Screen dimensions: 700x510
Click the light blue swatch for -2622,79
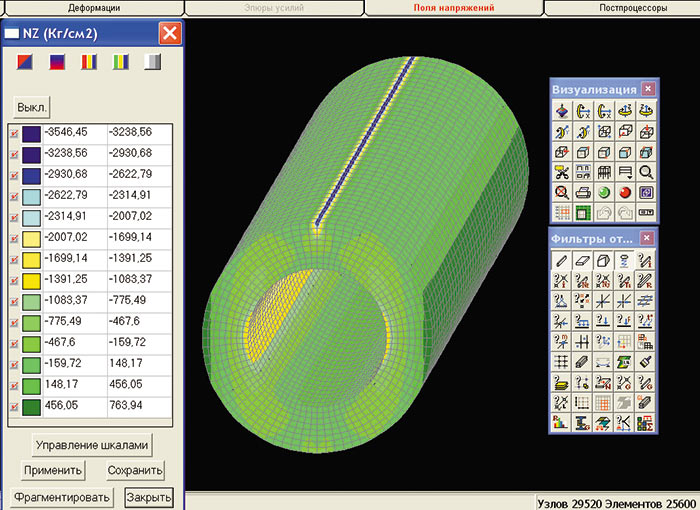(32, 195)
